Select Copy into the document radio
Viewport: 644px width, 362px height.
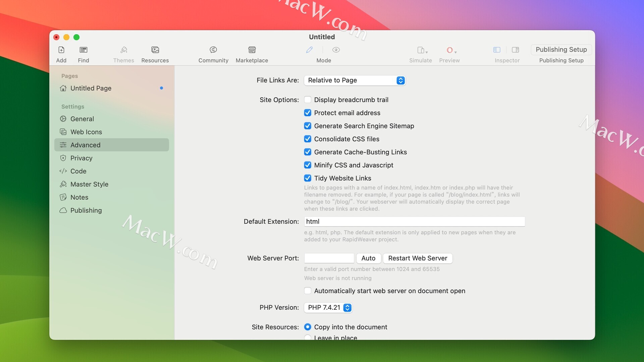(x=308, y=327)
